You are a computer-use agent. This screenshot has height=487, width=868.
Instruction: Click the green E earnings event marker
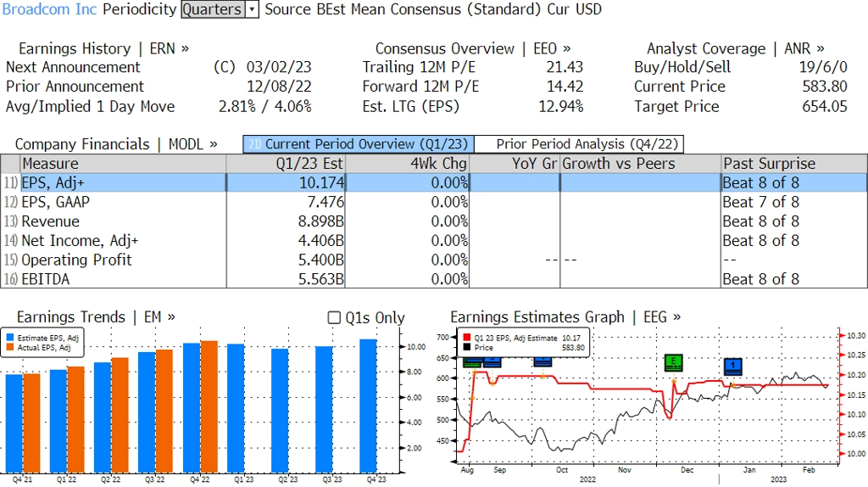[x=673, y=363]
